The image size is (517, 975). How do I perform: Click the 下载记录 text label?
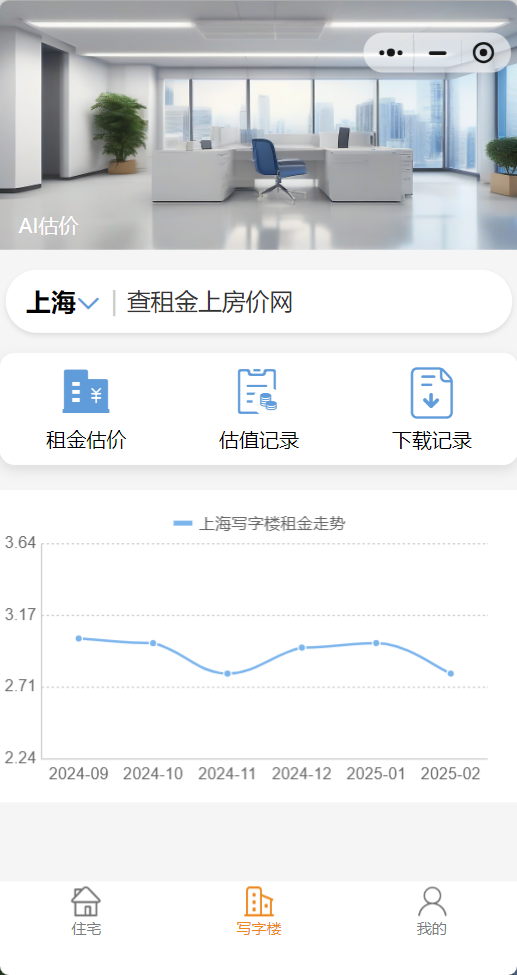[x=432, y=440]
